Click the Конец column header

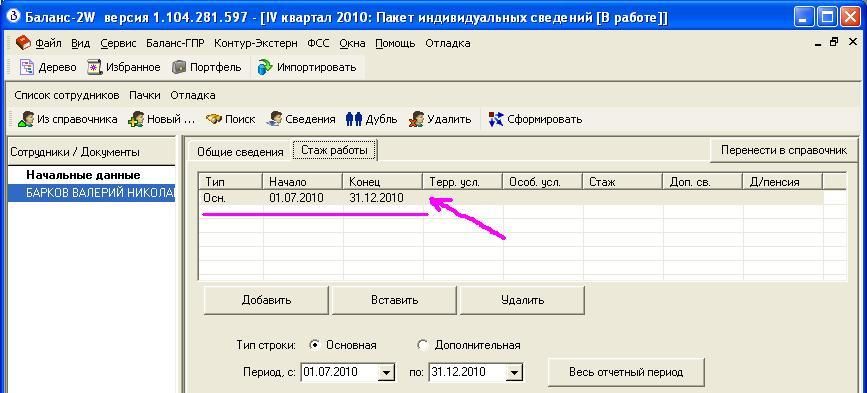point(383,181)
